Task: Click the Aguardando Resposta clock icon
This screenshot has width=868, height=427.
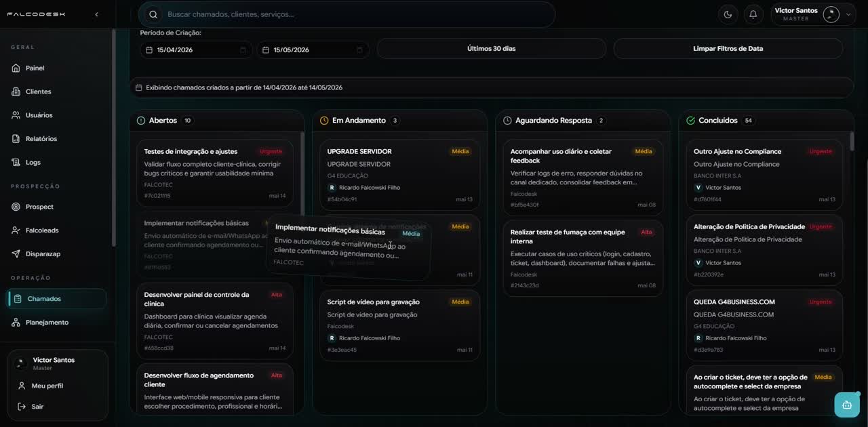Action: click(507, 121)
